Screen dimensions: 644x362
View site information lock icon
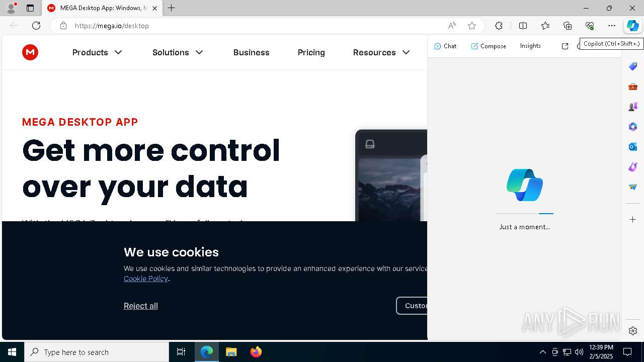pyautogui.click(x=63, y=26)
